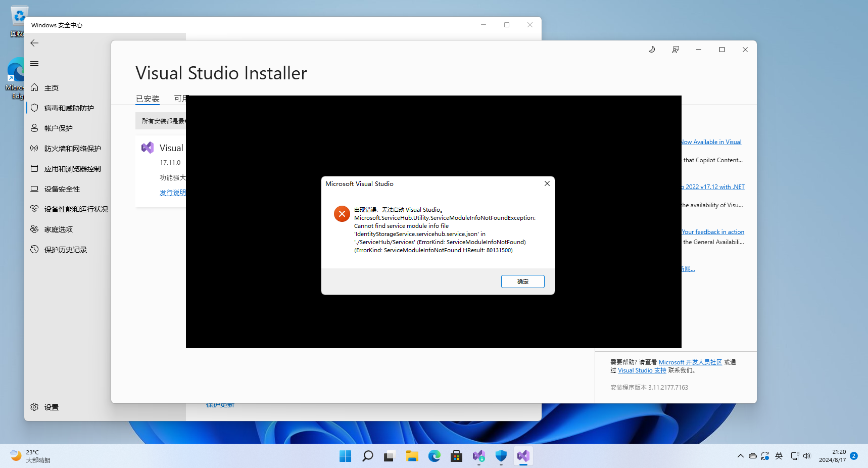Open notification badge showing 2

click(854, 456)
